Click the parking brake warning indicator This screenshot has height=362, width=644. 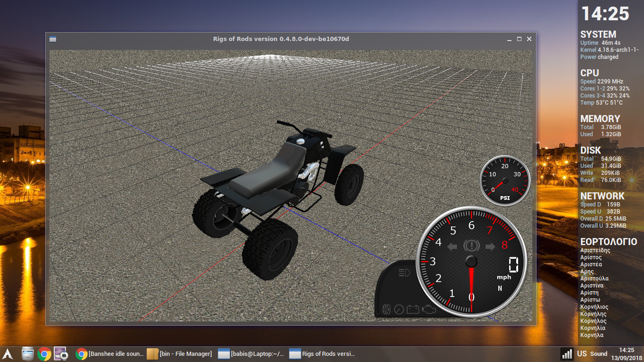(x=471, y=246)
